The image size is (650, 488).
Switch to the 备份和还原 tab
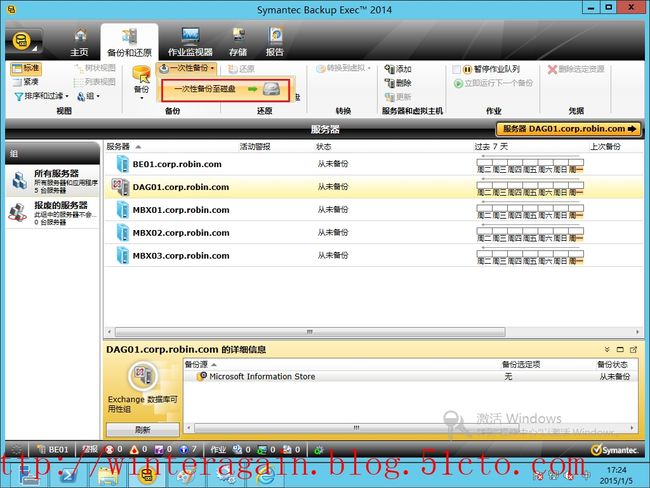pos(129,43)
